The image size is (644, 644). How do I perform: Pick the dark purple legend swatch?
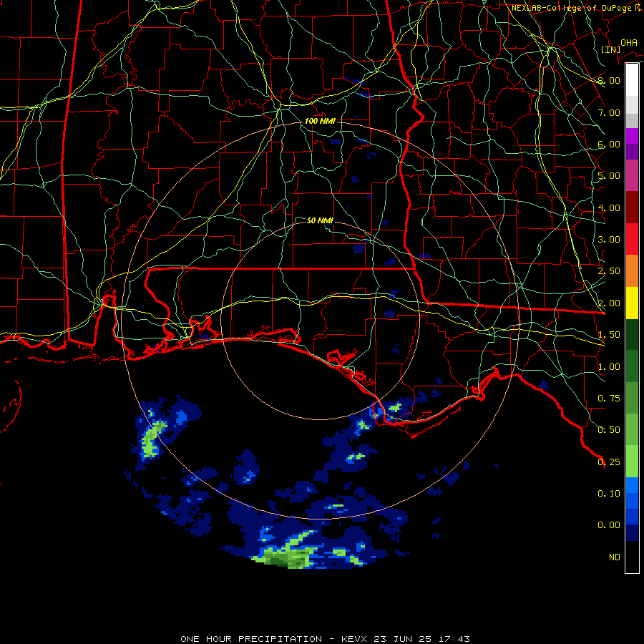coord(632,152)
